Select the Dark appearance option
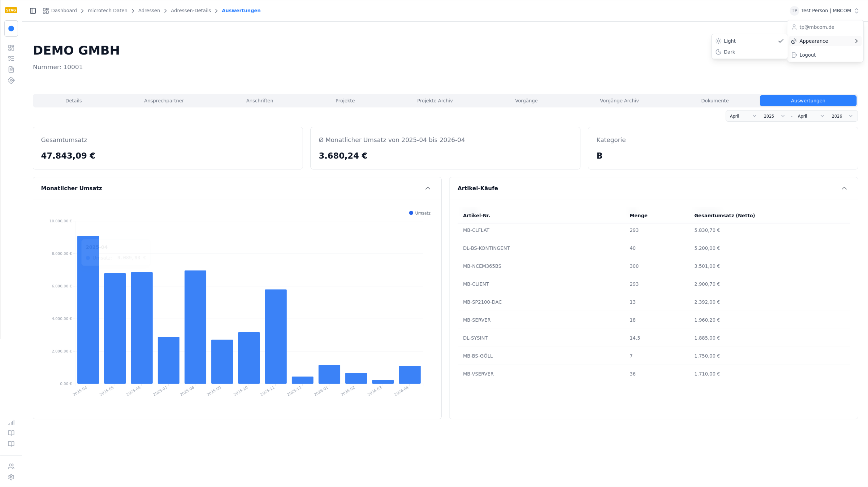The height and width of the screenshot is (487, 868). point(749,52)
